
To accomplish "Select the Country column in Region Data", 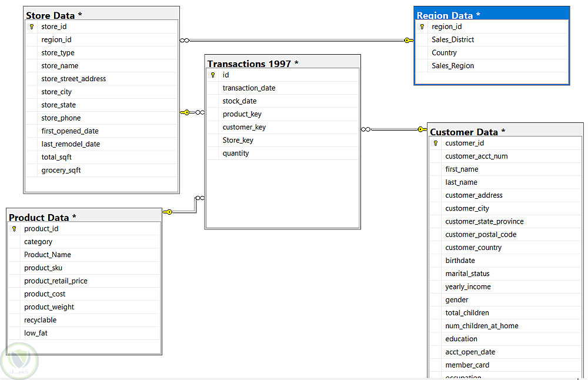I will point(492,53).
